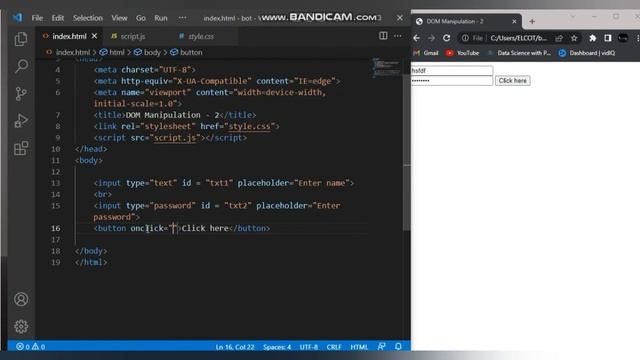This screenshot has height=360, width=640.
Task: Open the Explorer view in activity bar
Action: [21, 39]
